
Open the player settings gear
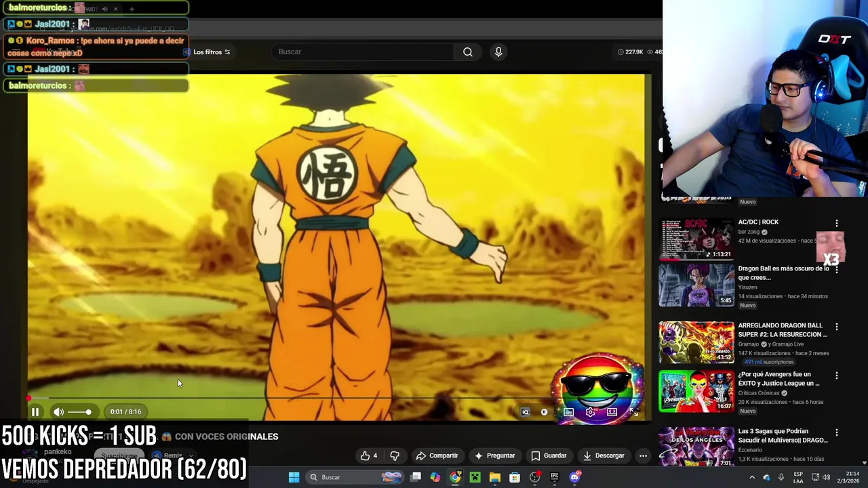(591, 412)
